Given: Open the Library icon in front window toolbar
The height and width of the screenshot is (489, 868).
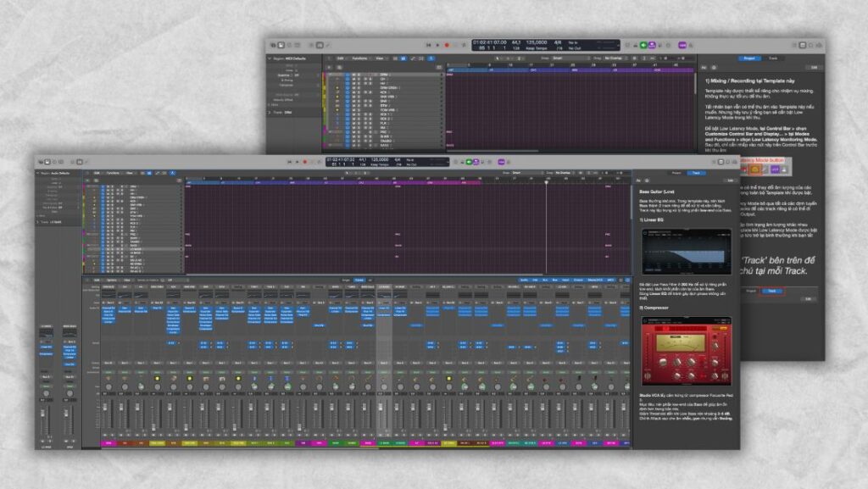Looking at the screenshot, I should [x=39, y=162].
